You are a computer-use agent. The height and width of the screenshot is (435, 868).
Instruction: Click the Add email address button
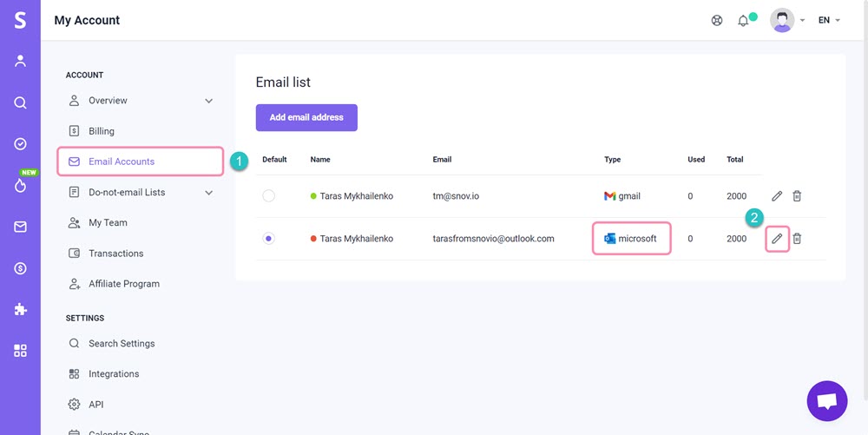(x=306, y=117)
